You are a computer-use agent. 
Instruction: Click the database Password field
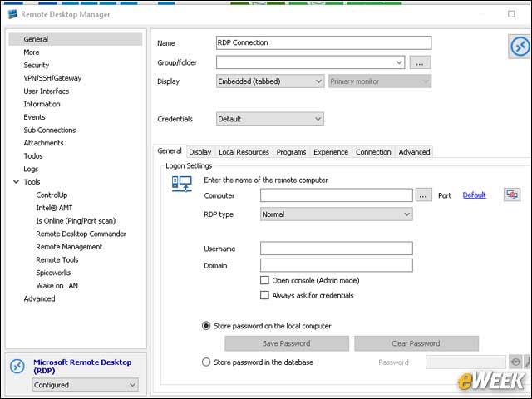(x=465, y=362)
